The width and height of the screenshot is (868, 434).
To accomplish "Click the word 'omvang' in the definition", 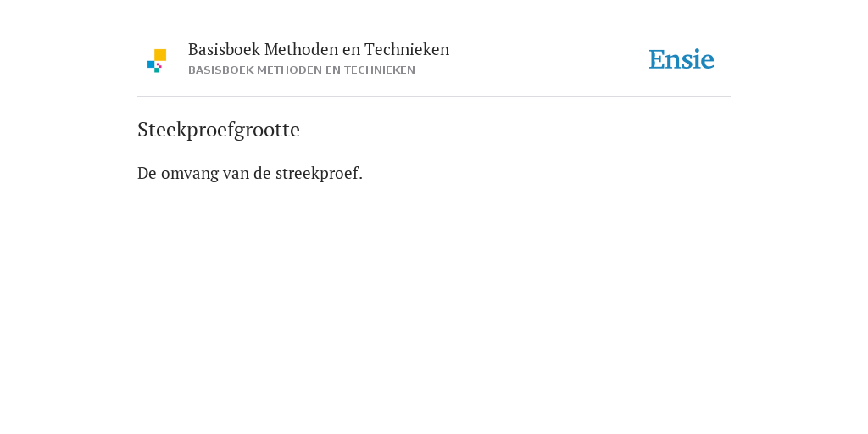I will coord(190,174).
